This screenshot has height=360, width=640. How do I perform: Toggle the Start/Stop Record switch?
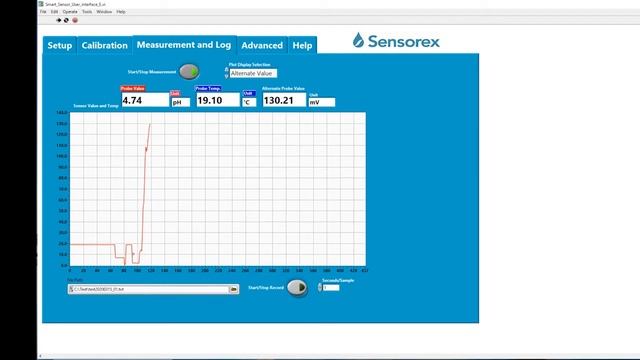tap(297, 288)
